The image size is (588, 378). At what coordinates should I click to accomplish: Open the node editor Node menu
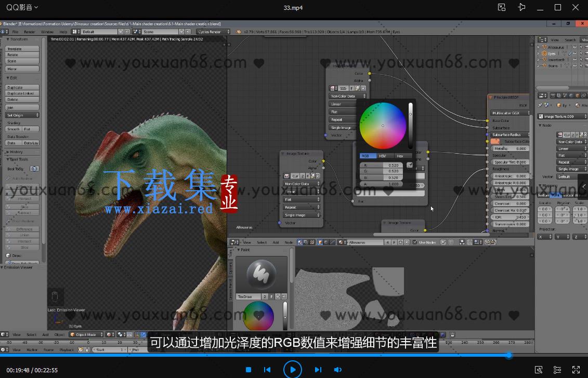point(289,242)
